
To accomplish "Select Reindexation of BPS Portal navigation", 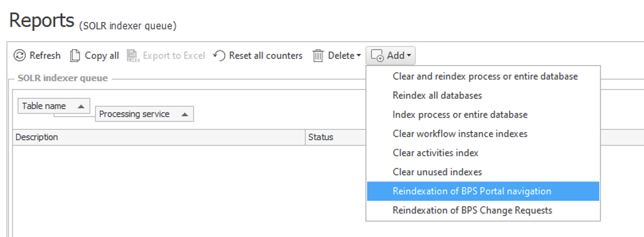I will 472,191.
